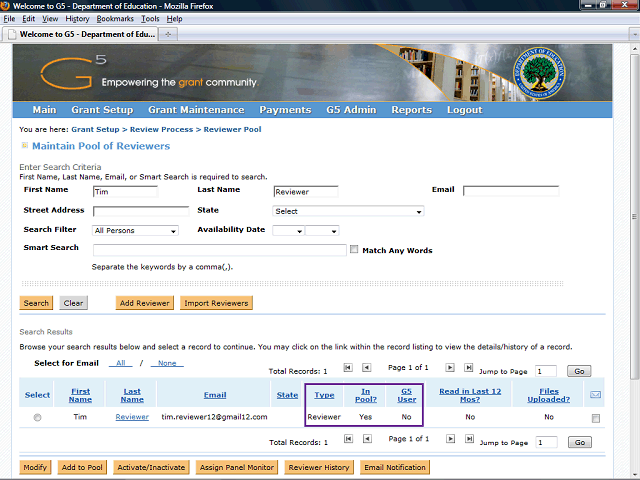Click last-page arrow below the results table
The width and height of the screenshot is (640, 480).
click(467, 439)
